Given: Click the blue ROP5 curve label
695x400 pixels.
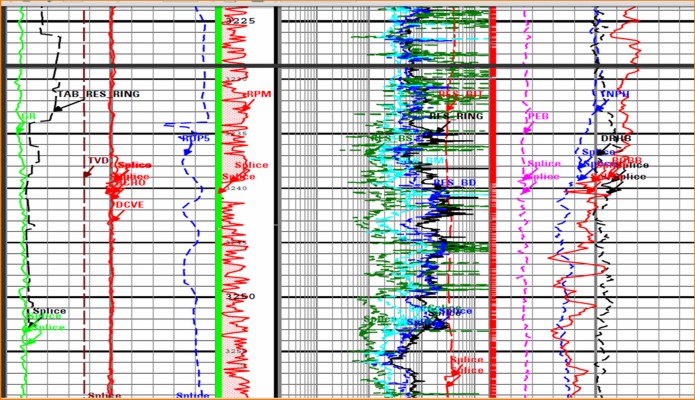Looking at the screenshot, I should [x=195, y=138].
